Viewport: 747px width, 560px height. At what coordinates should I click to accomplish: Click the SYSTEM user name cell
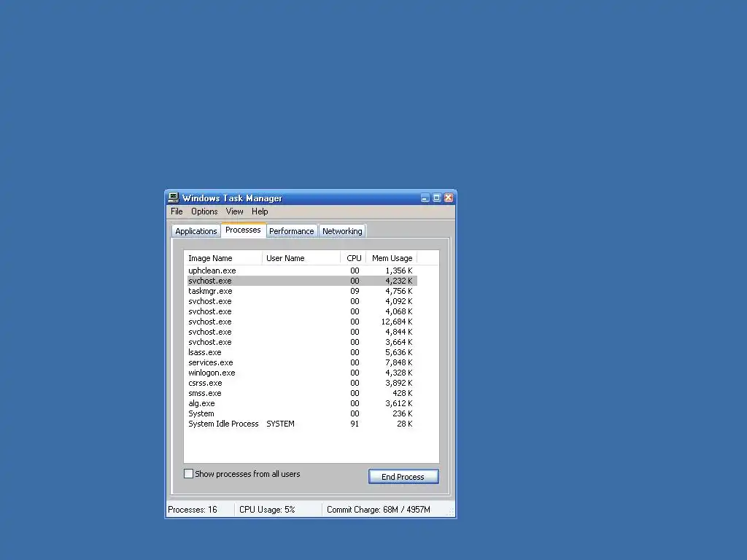[x=280, y=424]
